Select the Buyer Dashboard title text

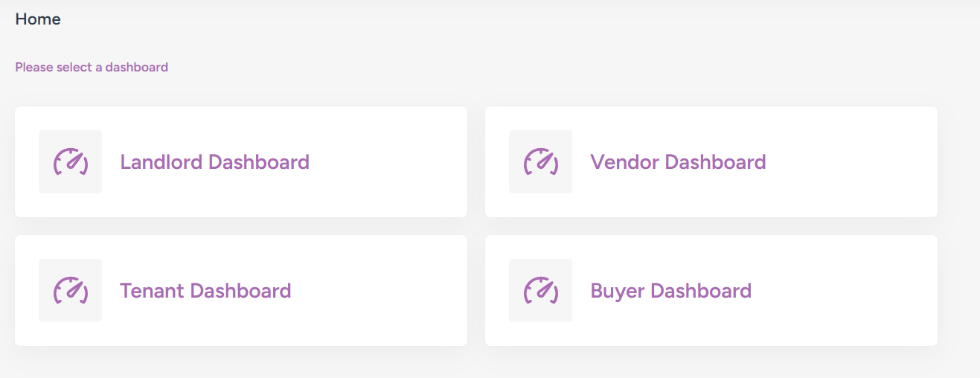pyautogui.click(x=670, y=291)
